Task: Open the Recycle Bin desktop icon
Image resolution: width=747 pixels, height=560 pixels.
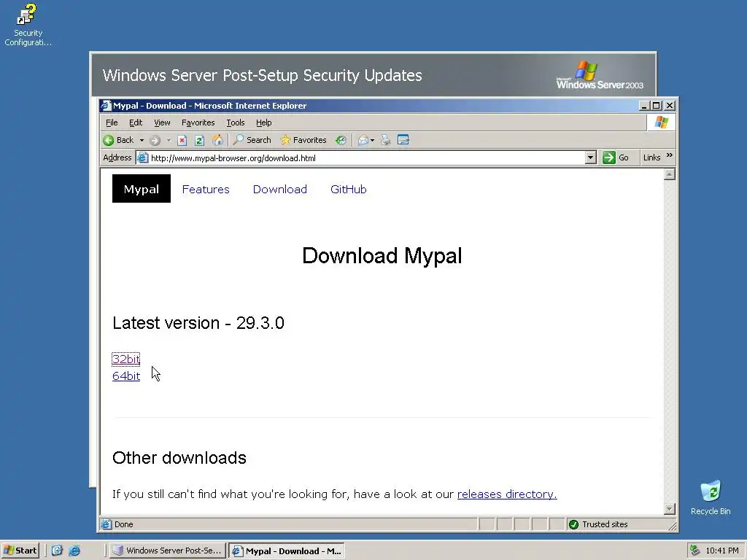Action: pyautogui.click(x=711, y=497)
